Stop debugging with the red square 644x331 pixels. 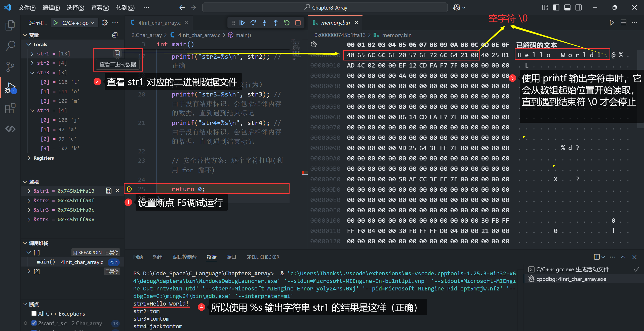coord(298,23)
